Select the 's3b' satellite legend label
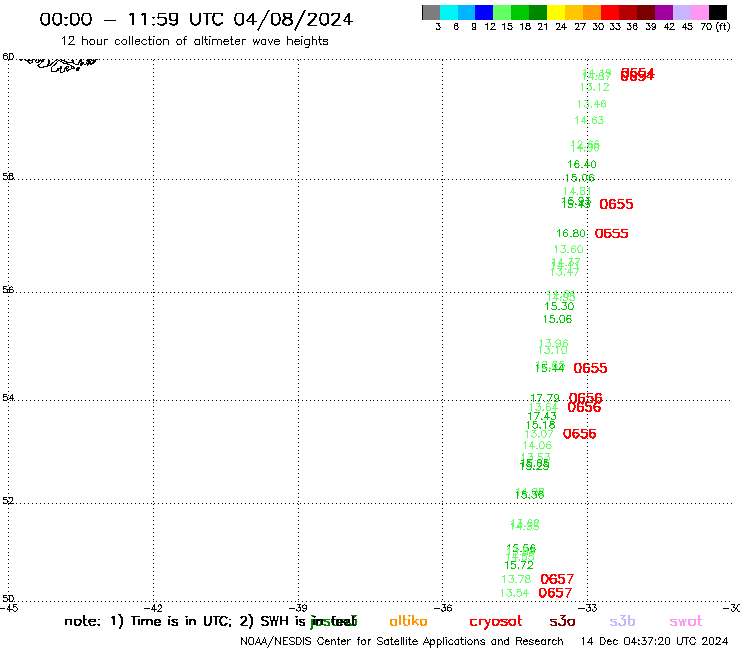Screen dimensions: 740x650 click(622, 621)
